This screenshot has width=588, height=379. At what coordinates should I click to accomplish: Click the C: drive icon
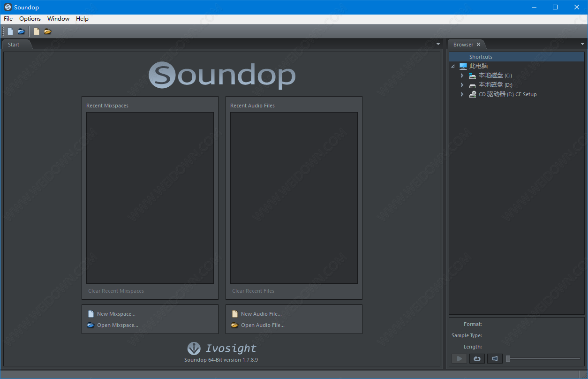(x=473, y=76)
